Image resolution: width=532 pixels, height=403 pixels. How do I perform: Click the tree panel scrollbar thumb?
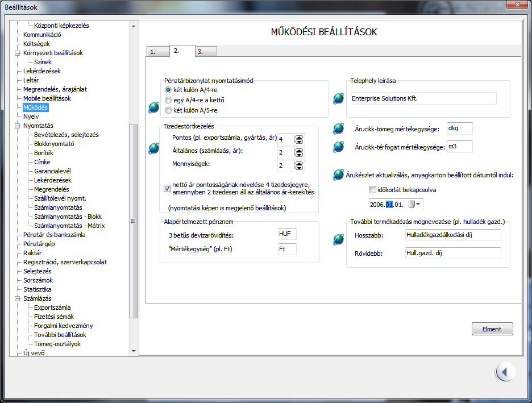coord(134,221)
